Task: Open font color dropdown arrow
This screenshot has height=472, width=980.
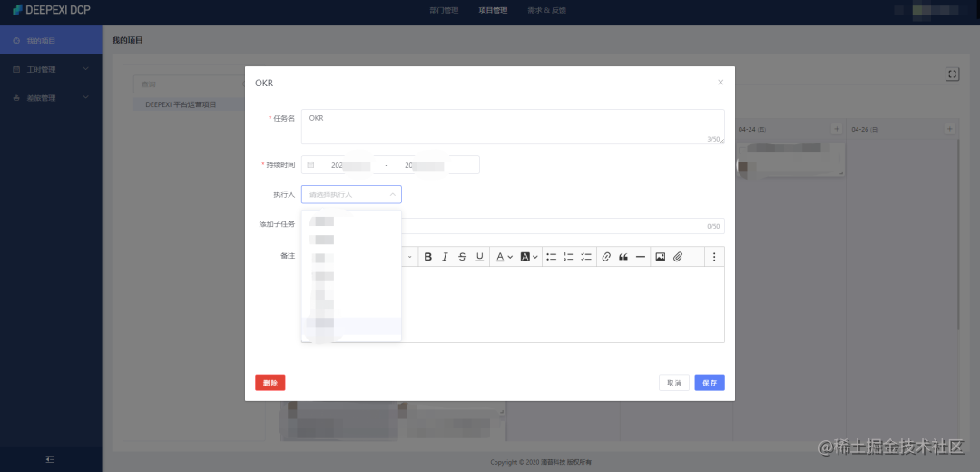Action: tap(510, 257)
